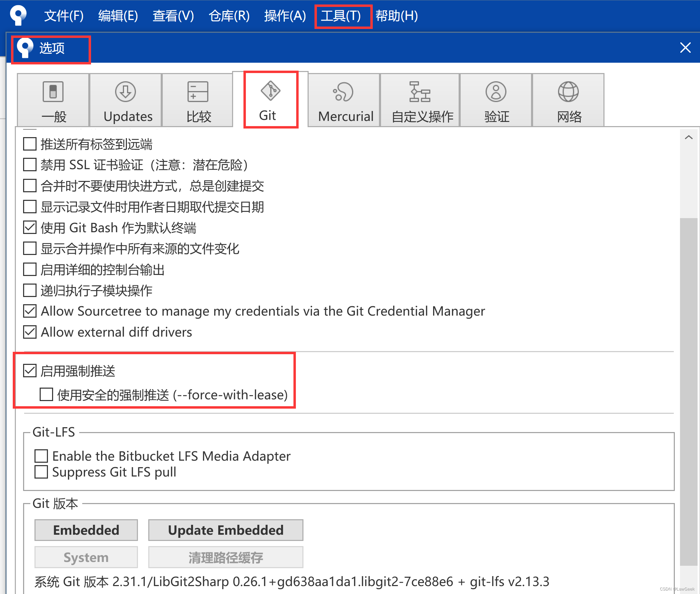Click the System git button

[86, 557]
